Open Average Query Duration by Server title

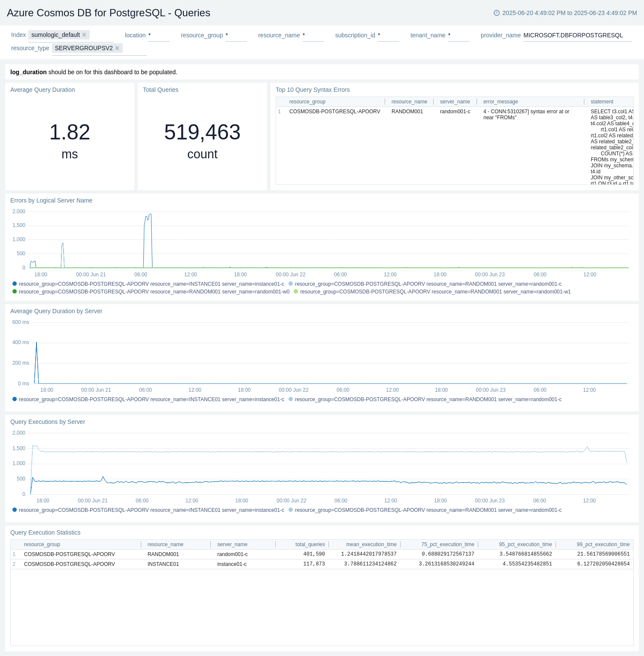point(56,311)
